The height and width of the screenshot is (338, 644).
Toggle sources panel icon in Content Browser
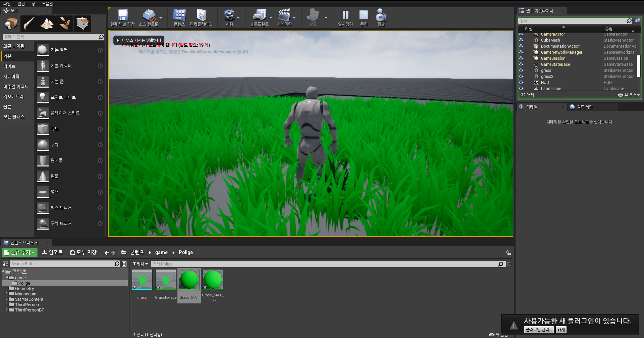[5, 264]
